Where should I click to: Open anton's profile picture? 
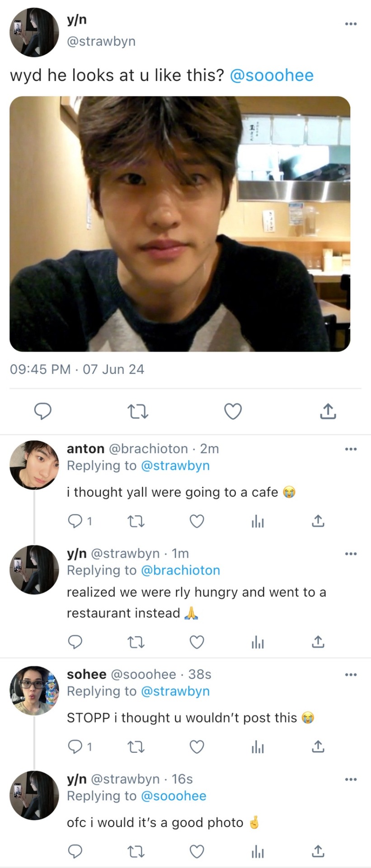click(x=34, y=465)
